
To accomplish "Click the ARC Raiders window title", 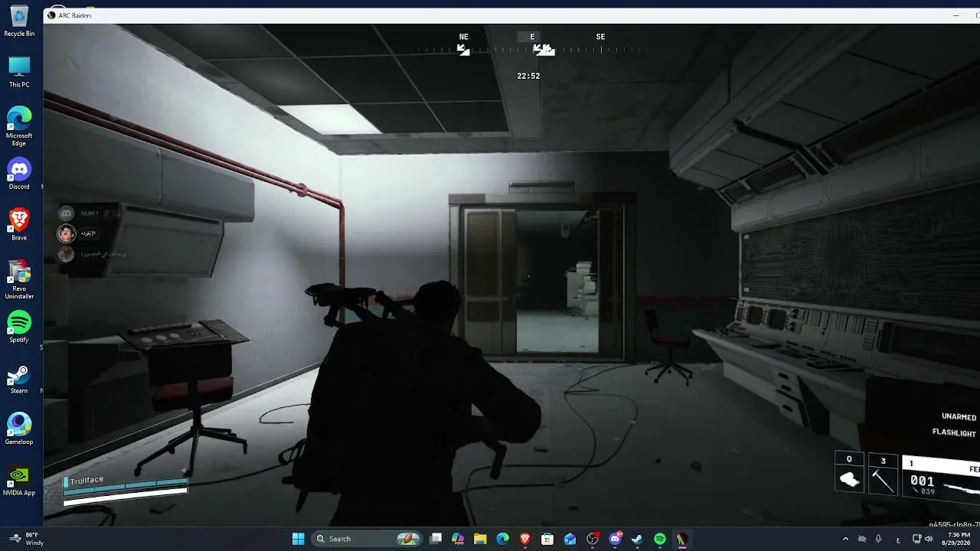I will point(75,15).
